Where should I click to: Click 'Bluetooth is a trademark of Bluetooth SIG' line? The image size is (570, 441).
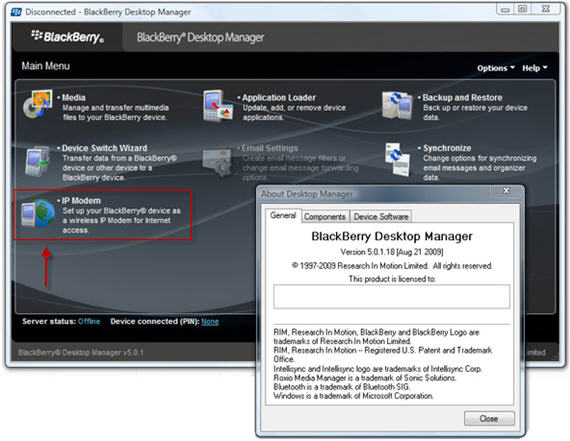coord(342,386)
